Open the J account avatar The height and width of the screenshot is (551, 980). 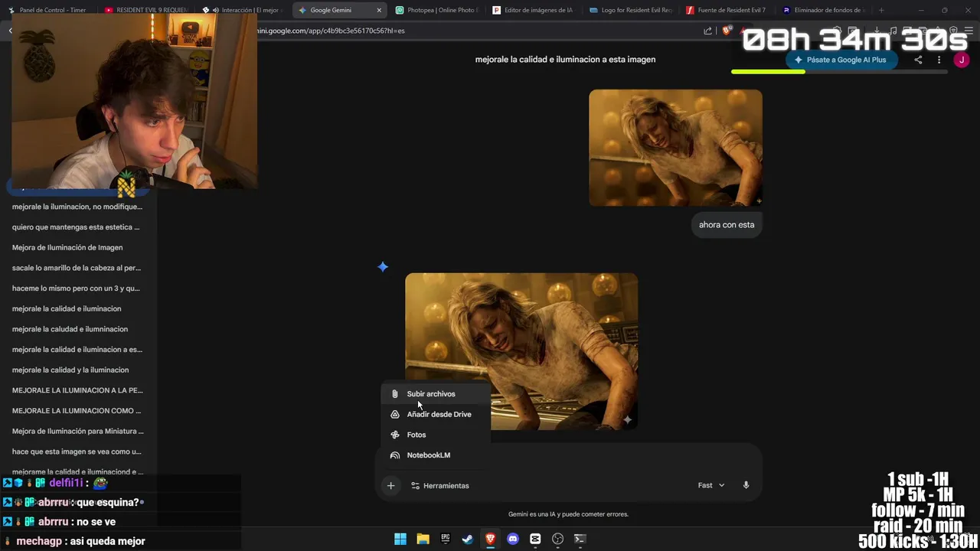(961, 60)
